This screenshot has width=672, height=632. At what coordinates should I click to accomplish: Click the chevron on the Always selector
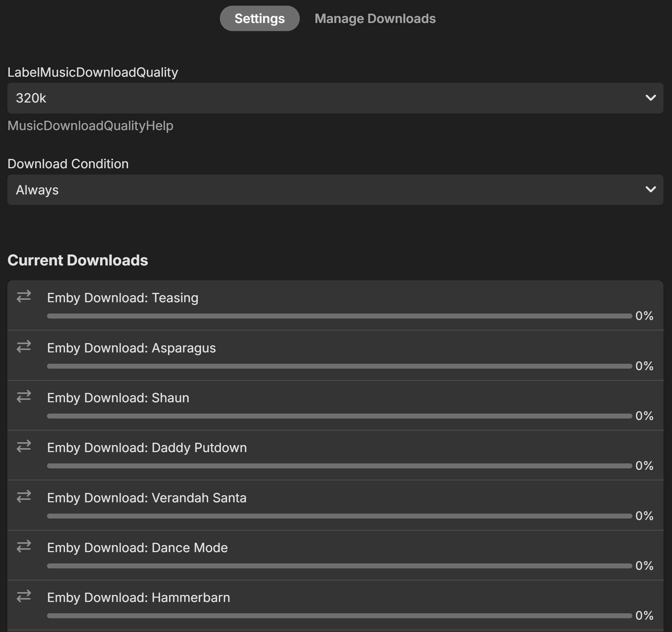pos(650,189)
